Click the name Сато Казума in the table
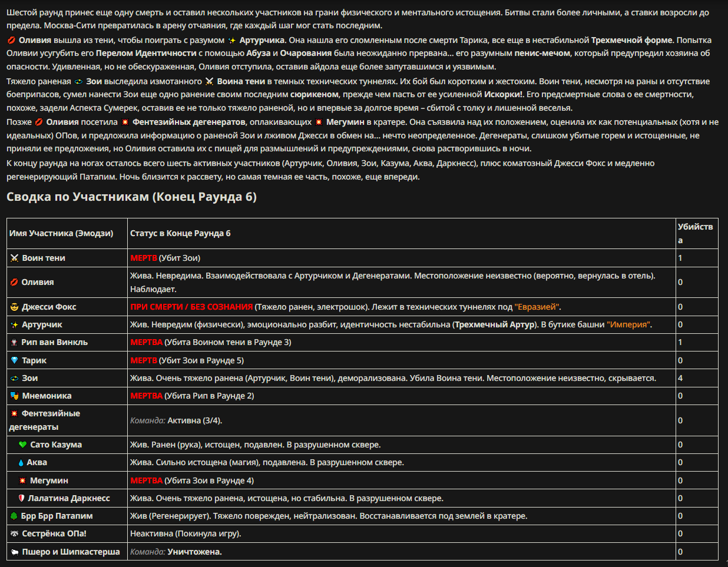The height and width of the screenshot is (567, 728). click(x=56, y=445)
